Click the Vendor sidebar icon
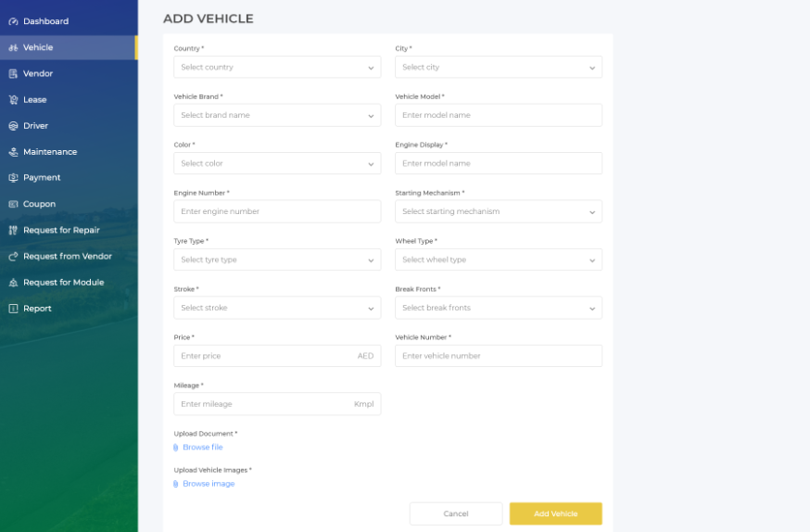This screenshot has width=810, height=532. click(13, 74)
